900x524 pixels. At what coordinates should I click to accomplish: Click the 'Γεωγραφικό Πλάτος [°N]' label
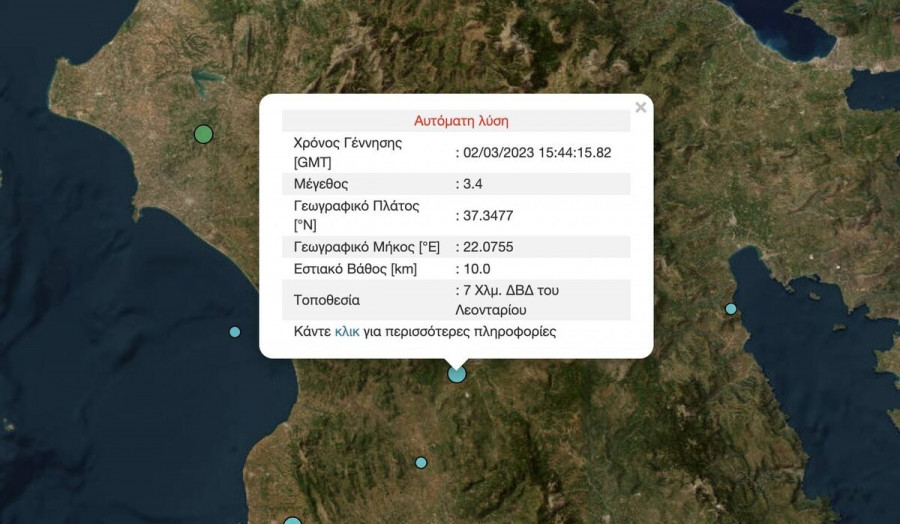[x=357, y=214]
